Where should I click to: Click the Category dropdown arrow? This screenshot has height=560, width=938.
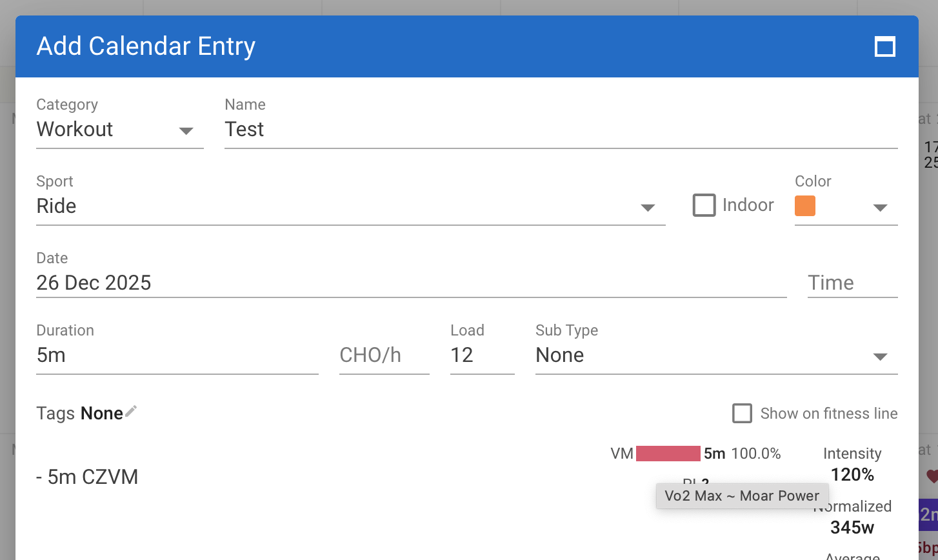point(186,131)
